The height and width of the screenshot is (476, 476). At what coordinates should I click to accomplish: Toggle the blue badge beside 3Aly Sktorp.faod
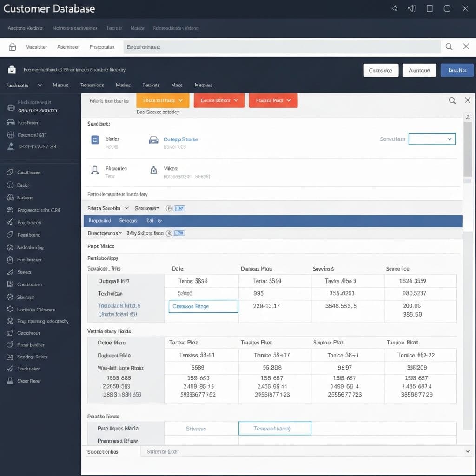179,233
